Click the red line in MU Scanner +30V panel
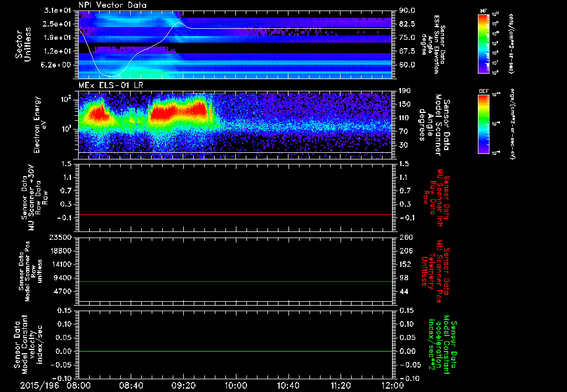The width and height of the screenshot is (567, 392). 235,215
